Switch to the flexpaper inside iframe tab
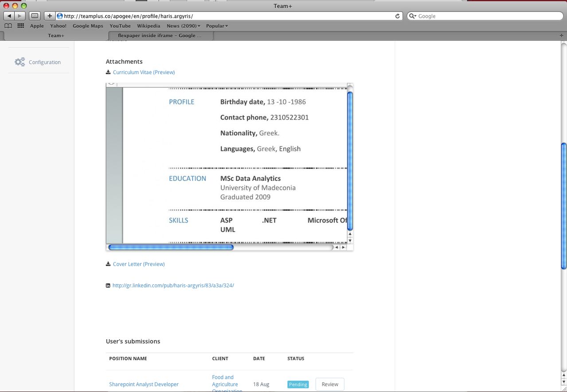567x392 pixels. tap(160, 35)
